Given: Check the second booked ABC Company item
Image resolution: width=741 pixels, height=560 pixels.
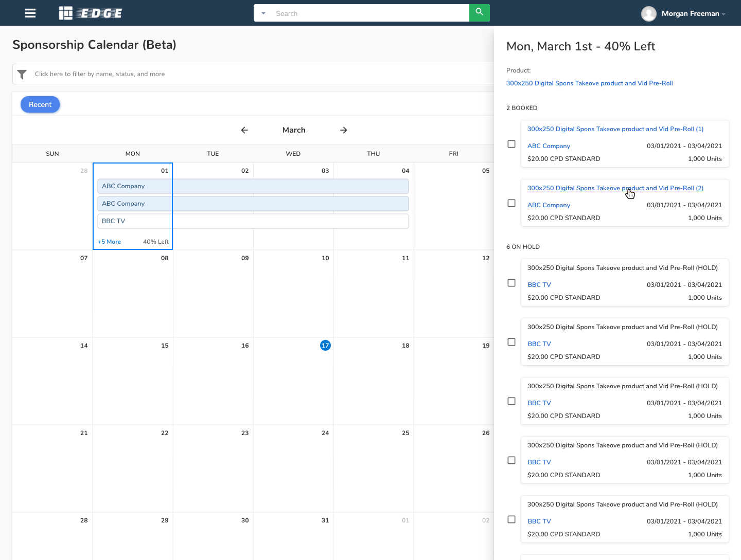Looking at the screenshot, I should coord(511,203).
